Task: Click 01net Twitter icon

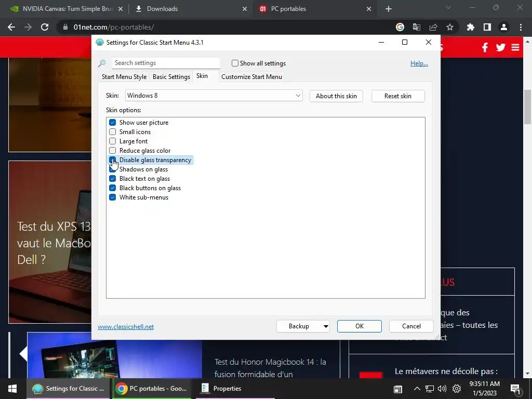Action: coord(500,47)
